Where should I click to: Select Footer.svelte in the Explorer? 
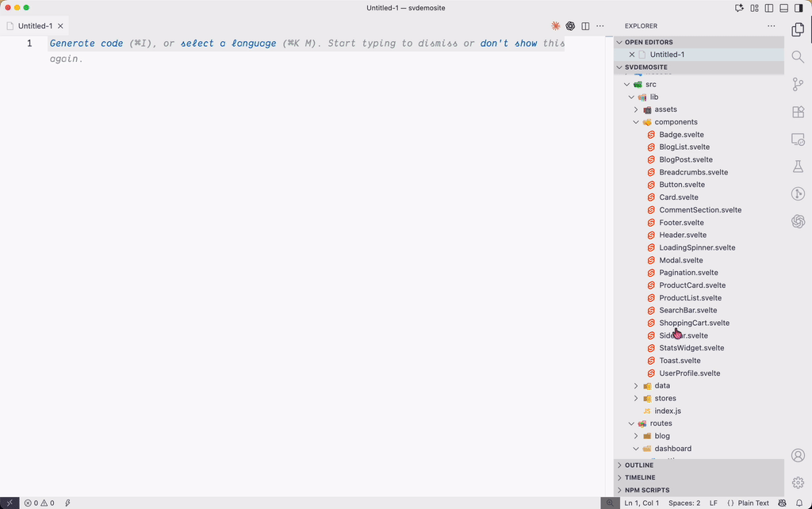coord(681,222)
